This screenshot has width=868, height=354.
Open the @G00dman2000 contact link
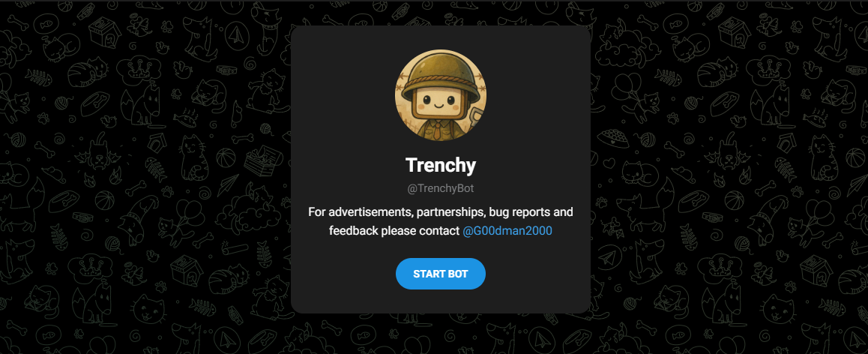(x=507, y=230)
